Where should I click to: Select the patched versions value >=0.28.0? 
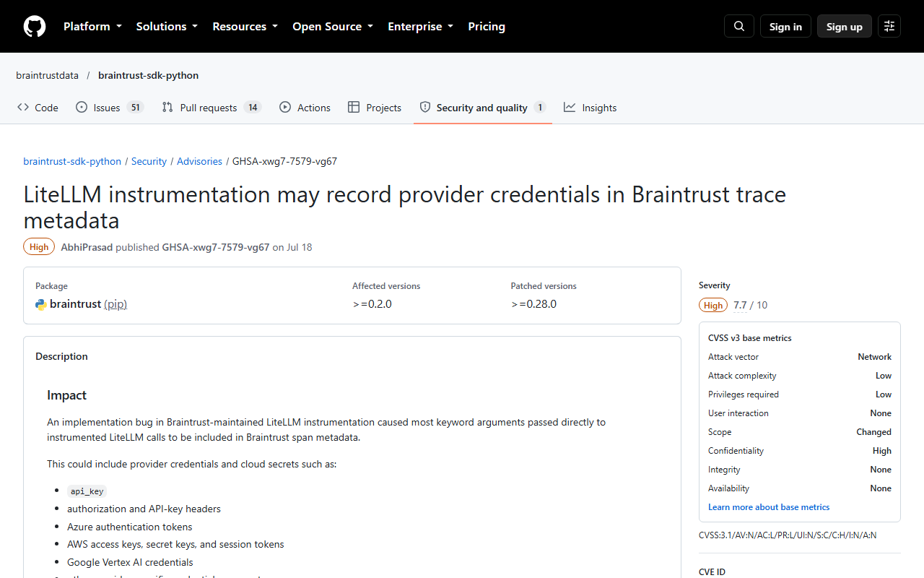coord(533,304)
